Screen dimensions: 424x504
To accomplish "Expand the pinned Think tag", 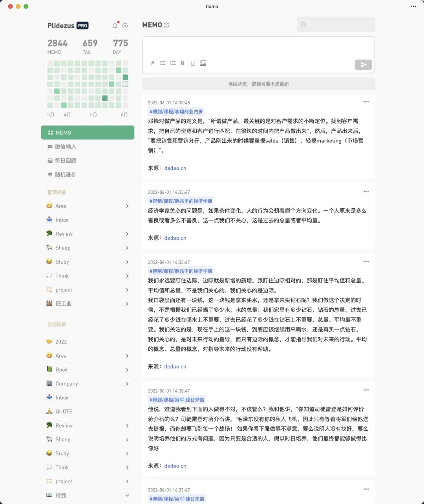I will click(127, 276).
